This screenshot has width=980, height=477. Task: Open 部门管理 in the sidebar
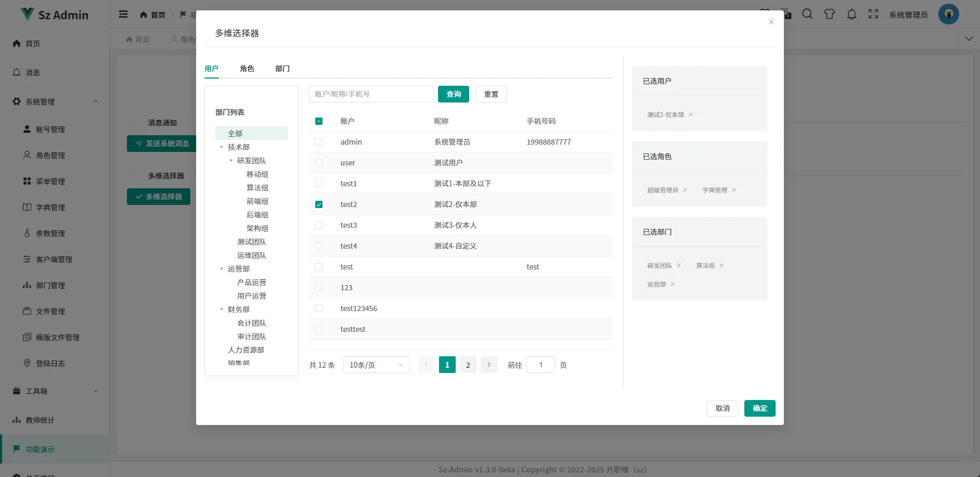tap(51, 285)
